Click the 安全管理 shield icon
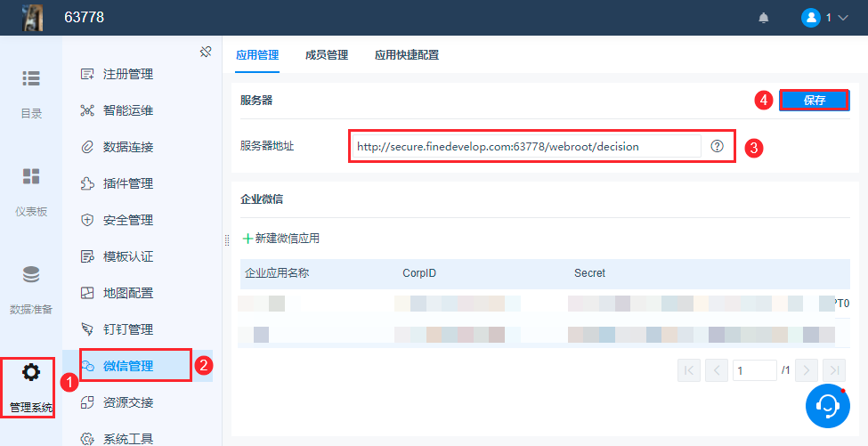Image resolution: width=868 pixels, height=446 pixels. point(87,220)
